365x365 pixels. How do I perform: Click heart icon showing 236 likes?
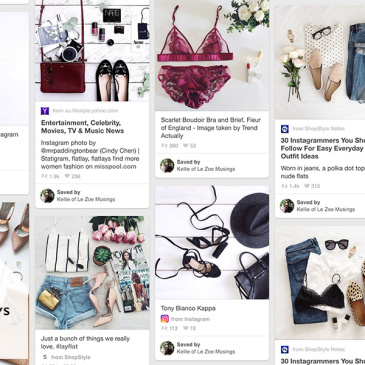pyautogui.click(x=67, y=176)
